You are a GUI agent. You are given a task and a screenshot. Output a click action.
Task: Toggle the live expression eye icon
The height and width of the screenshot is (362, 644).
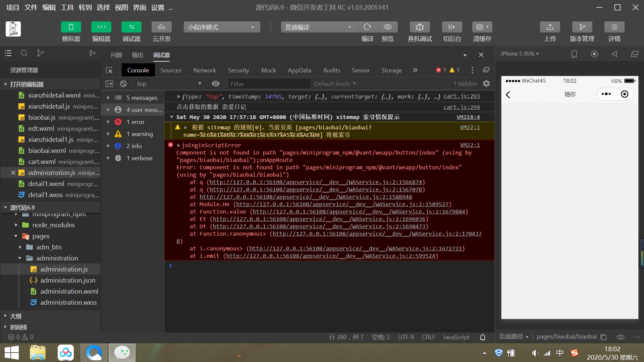(216, 84)
